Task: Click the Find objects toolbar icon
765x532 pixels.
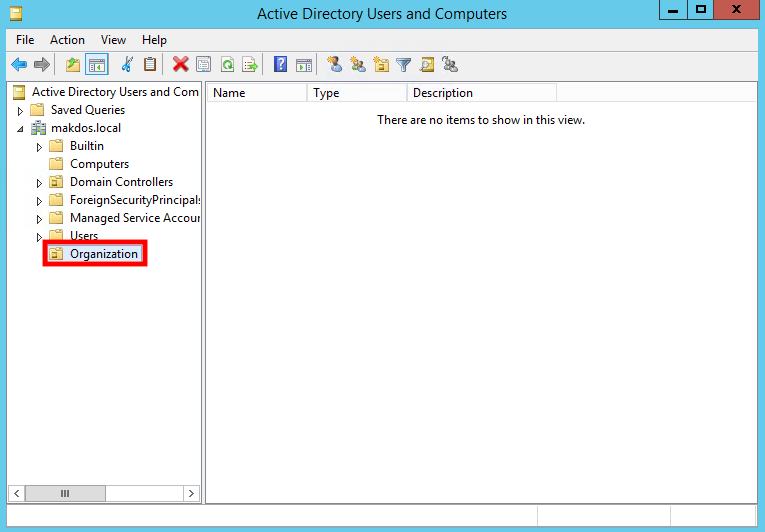Action: 427,64
